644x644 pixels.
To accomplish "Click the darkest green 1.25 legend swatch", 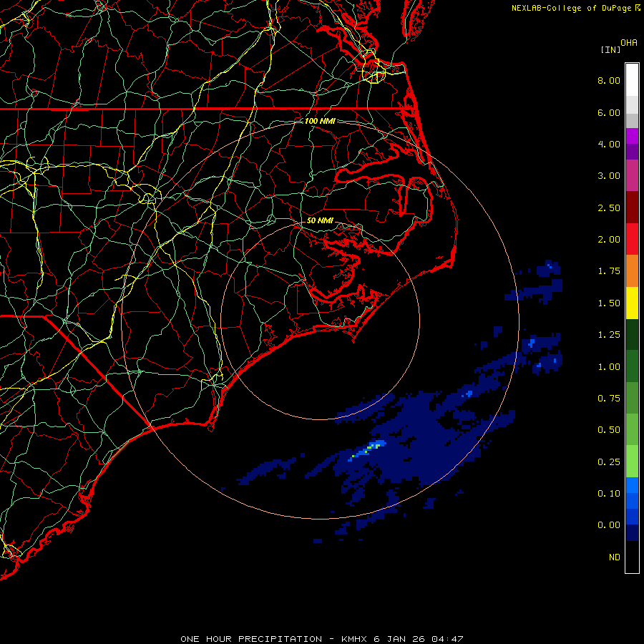I will point(632,334).
